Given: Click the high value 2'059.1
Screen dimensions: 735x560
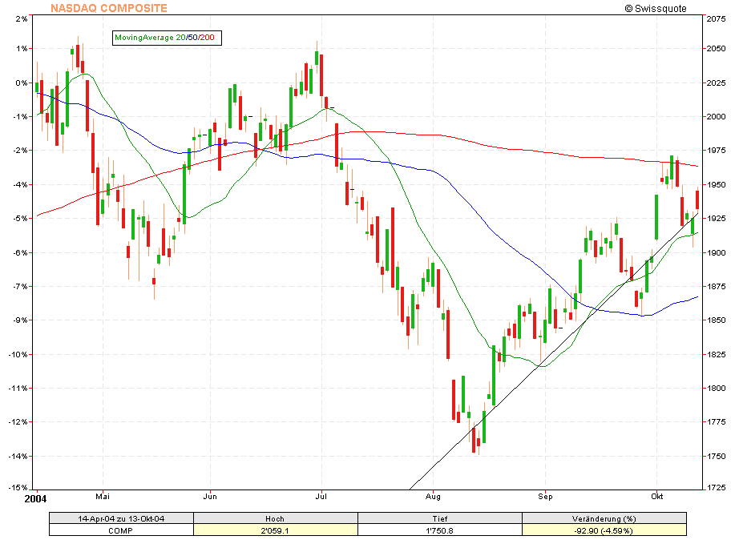Looking at the screenshot, I should tap(275, 530).
